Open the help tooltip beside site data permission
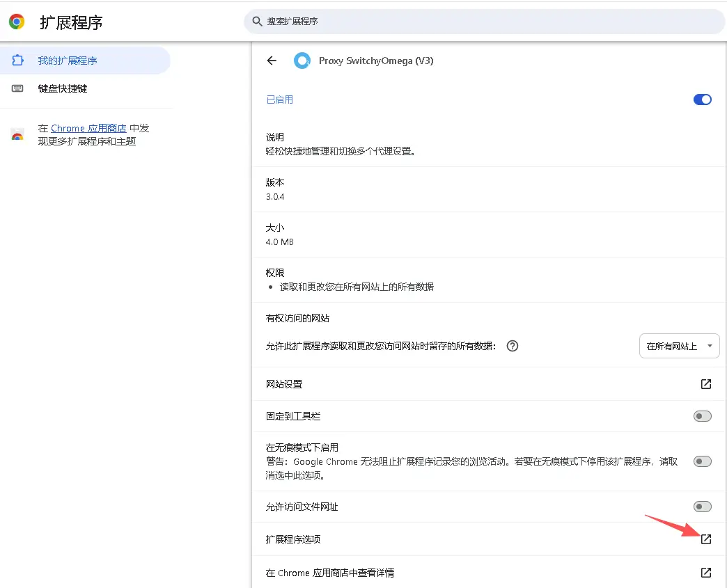Viewport: 727px width, 588px height. point(512,346)
